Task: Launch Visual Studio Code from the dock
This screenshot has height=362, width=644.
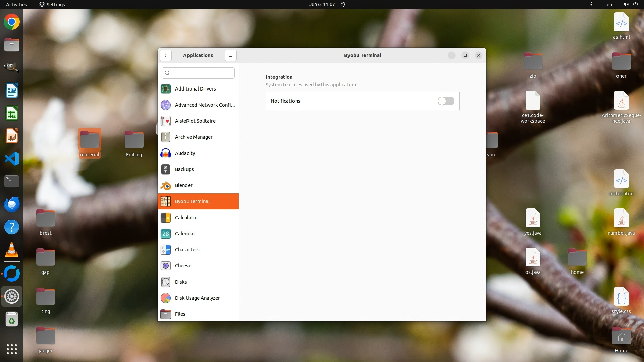Action: pos(12,159)
